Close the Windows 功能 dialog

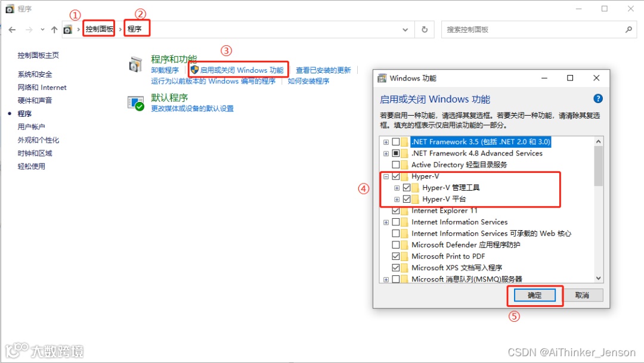click(x=596, y=78)
